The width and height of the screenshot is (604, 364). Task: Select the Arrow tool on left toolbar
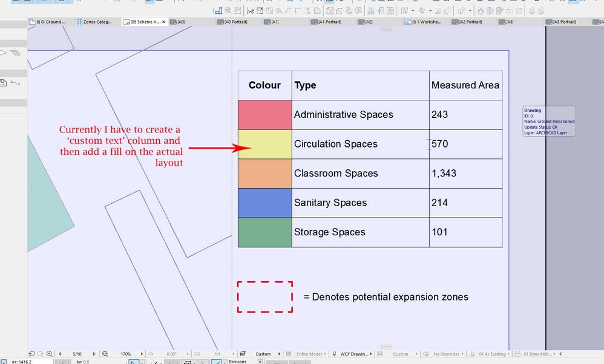pos(5,53)
